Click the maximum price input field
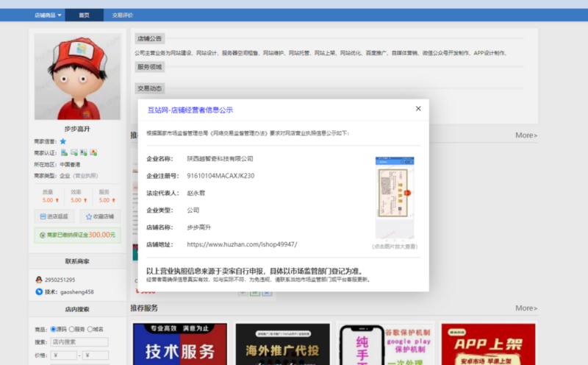The height and width of the screenshot is (365, 588). point(96,355)
